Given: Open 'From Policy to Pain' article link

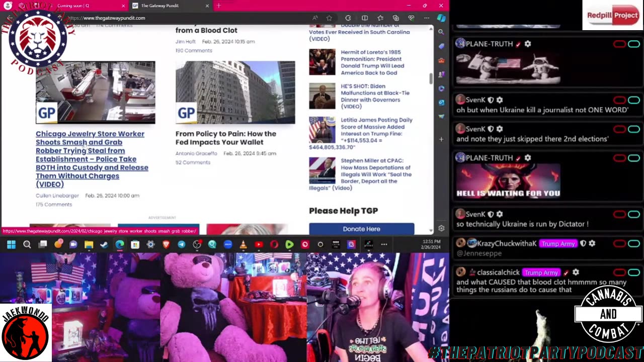Looking at the screenshot, I should (225, 138).
